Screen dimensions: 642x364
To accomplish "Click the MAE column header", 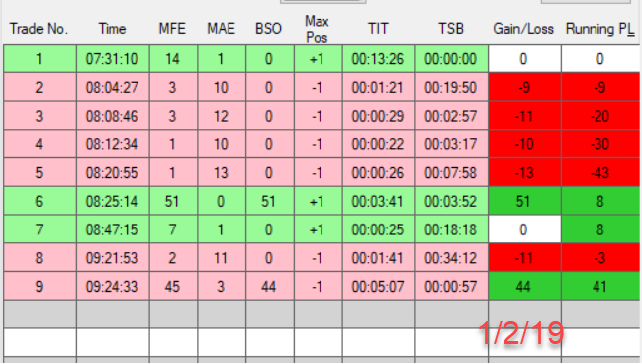I will tap(222, 29).
